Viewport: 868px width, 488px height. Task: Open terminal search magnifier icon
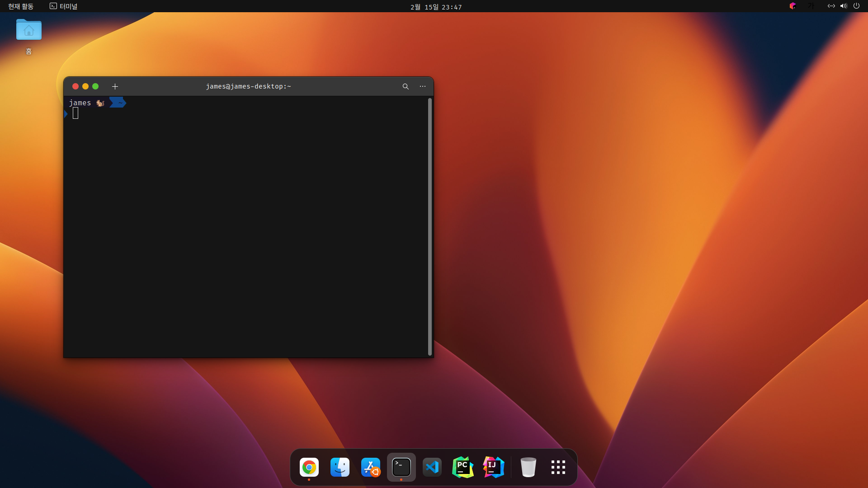pos(406,86)
